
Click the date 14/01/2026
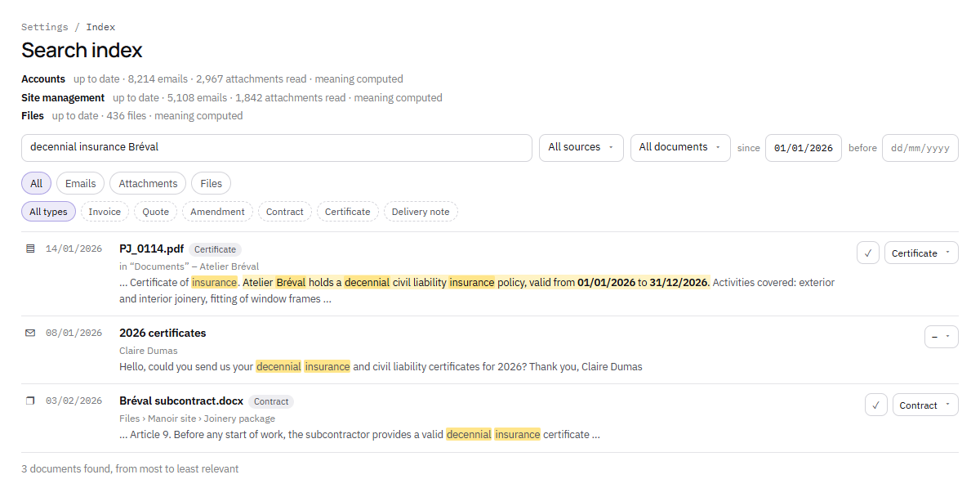click(x=73, y=248)
